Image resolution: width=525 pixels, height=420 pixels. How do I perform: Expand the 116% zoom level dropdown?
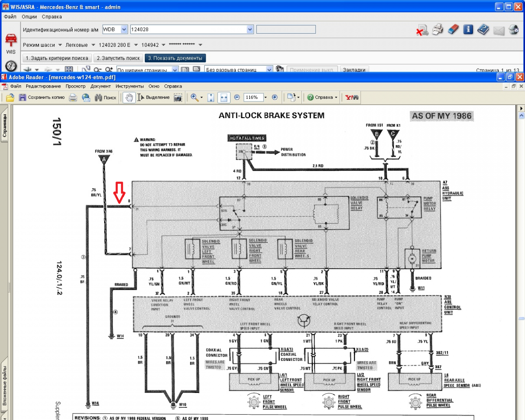(x=266, y=98)
